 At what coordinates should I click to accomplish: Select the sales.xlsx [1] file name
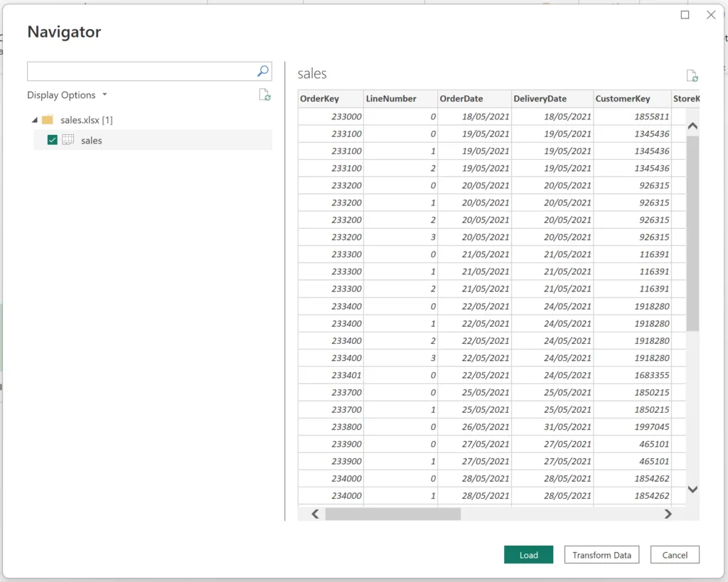click(x=86, y=120)
